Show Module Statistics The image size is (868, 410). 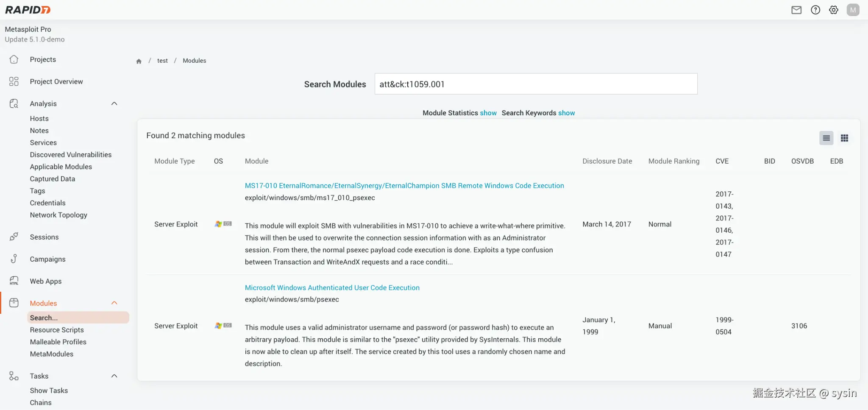pos(488,113)
